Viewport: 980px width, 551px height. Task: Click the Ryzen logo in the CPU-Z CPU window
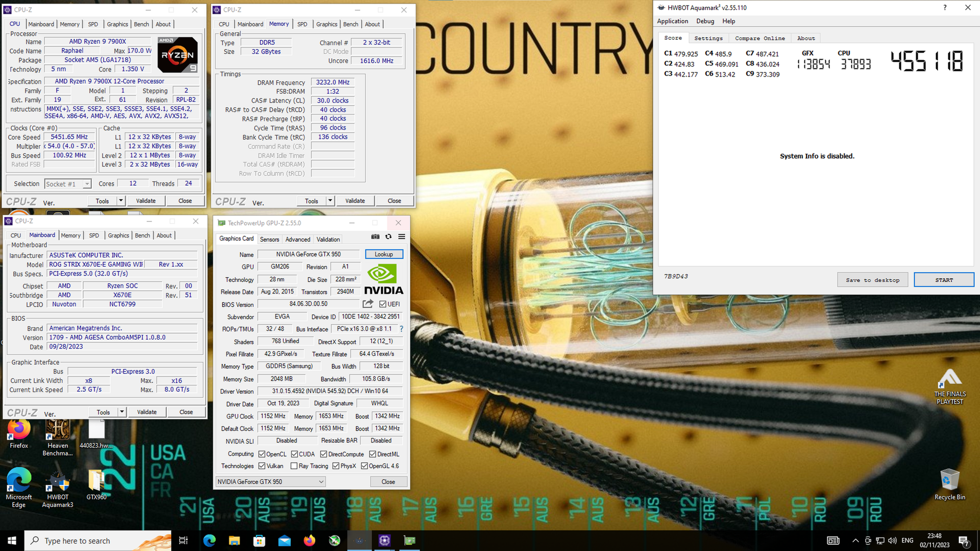177,54
